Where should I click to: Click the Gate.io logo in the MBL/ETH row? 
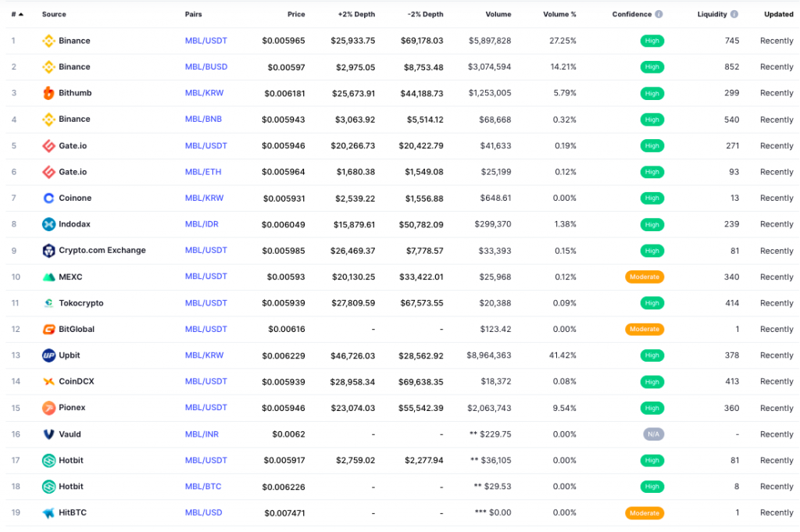[48, 172]
